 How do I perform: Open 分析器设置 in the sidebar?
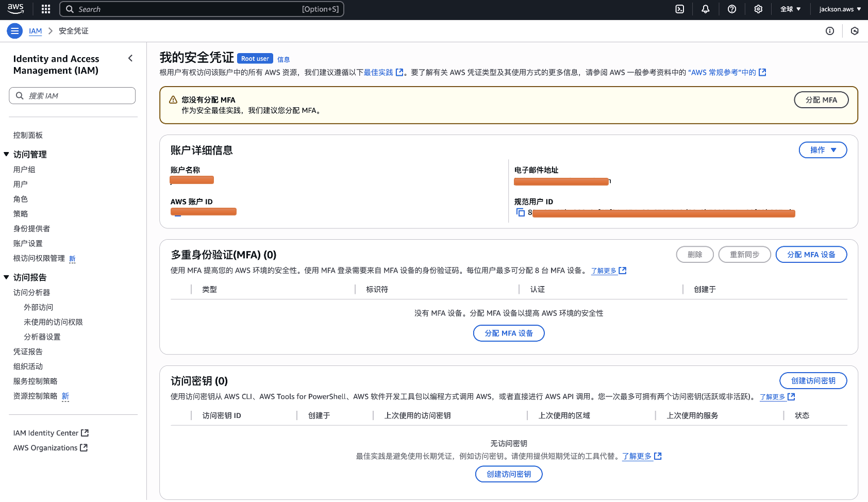point(42,337)
